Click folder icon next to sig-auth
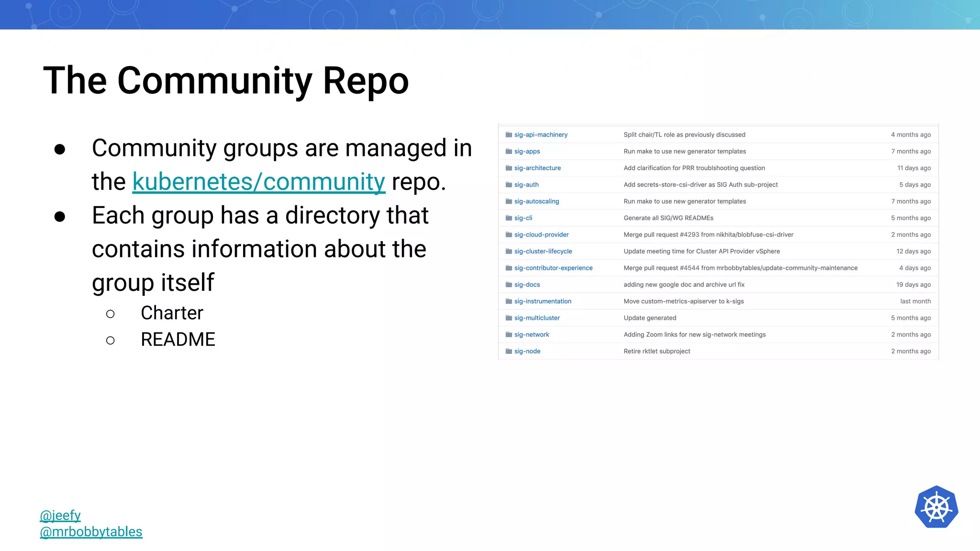 [509, 185]
